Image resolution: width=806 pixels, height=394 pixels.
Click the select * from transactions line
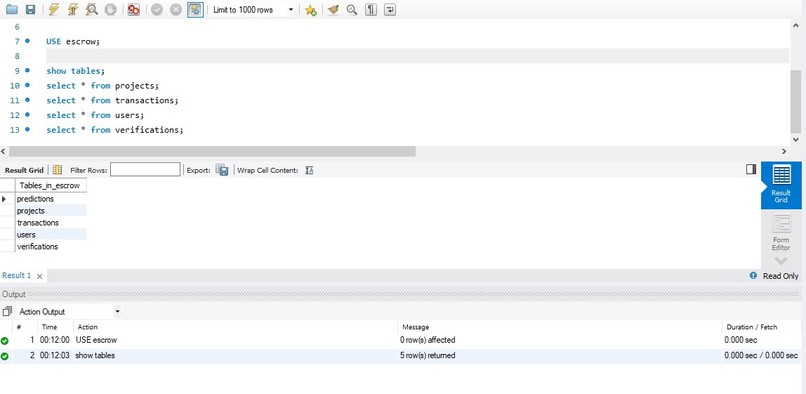112,100
